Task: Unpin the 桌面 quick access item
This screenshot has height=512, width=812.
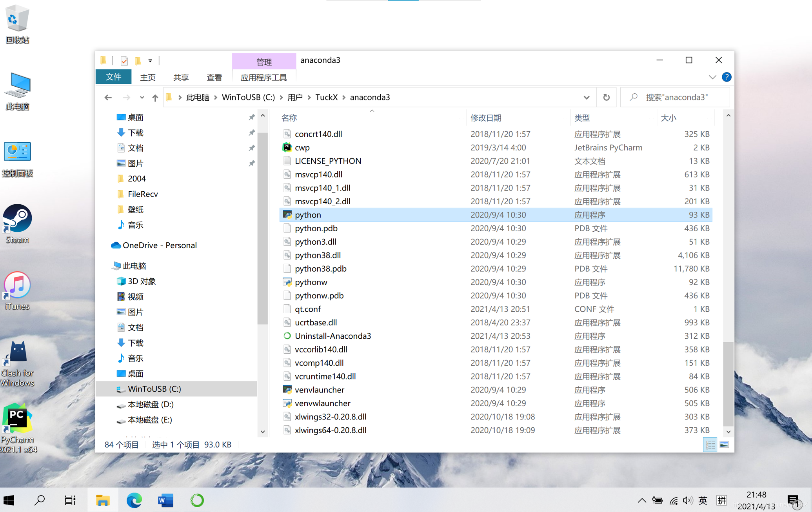Action: click(252, 117)
